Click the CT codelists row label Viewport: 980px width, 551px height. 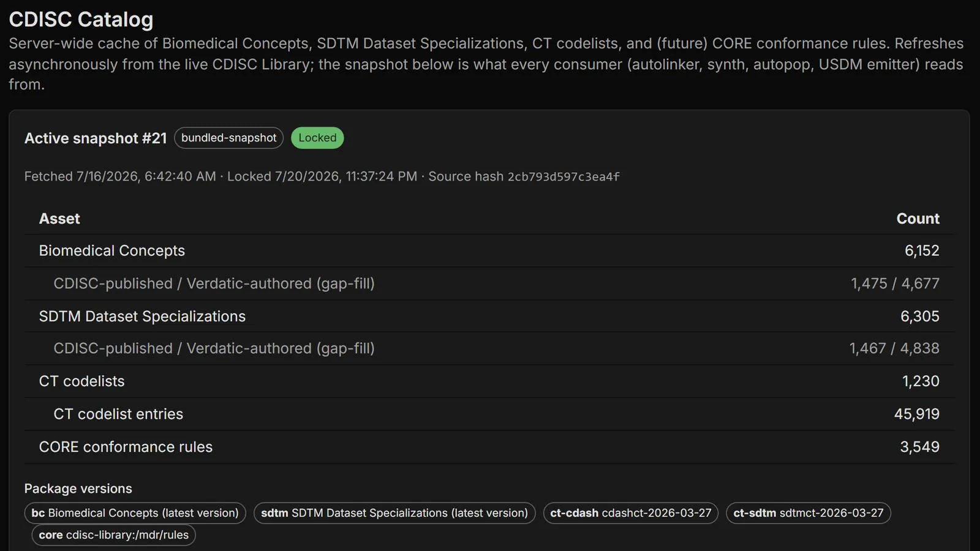(82, 381)
